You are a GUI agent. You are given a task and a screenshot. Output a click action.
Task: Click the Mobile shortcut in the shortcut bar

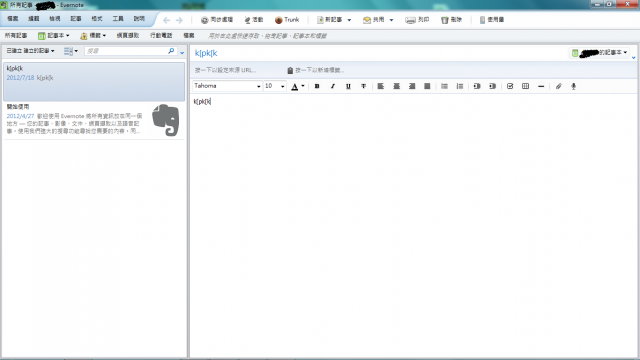tap(161, 36)
